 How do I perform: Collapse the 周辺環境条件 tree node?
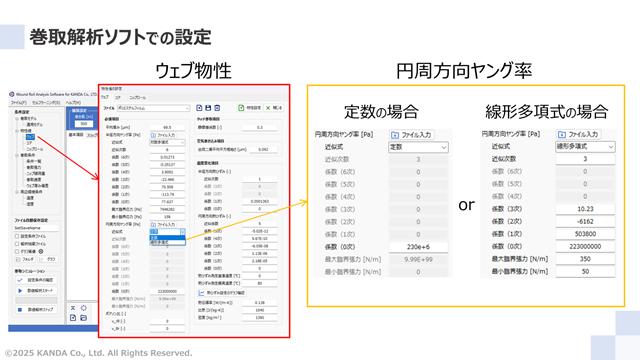pyautogui.click(x=17, y=192)
